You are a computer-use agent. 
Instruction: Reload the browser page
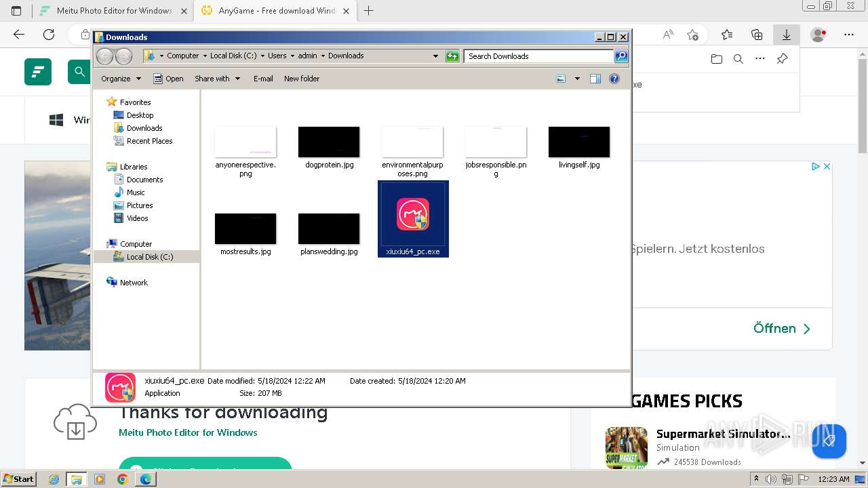[x=49, y=35]
